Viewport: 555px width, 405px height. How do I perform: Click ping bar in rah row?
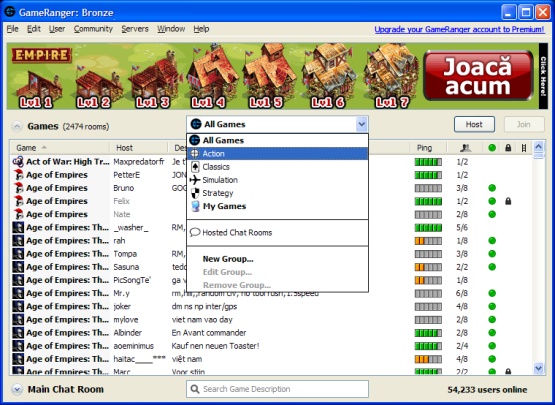428,241
